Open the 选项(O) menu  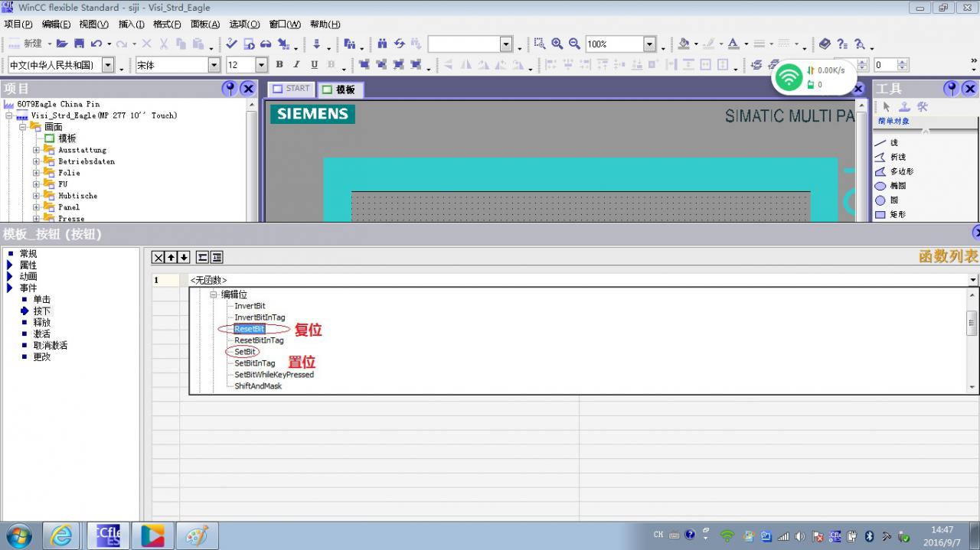[x=244, y=24]
